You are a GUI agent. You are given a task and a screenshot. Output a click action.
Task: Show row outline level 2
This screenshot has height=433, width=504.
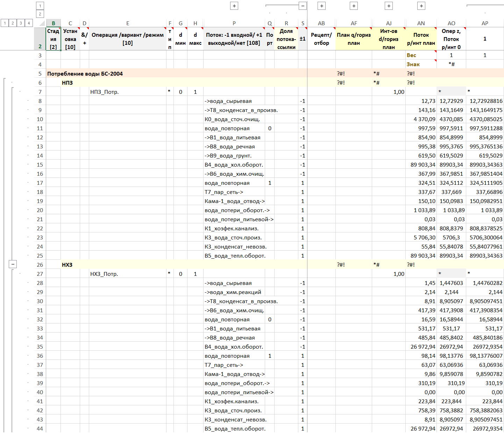13,23
